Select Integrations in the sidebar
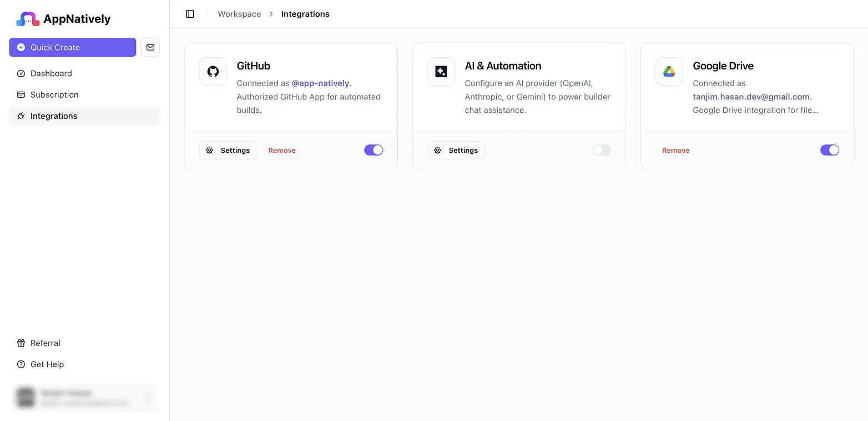The height and width of the screenshot is (421, 868). click(84, 116)
